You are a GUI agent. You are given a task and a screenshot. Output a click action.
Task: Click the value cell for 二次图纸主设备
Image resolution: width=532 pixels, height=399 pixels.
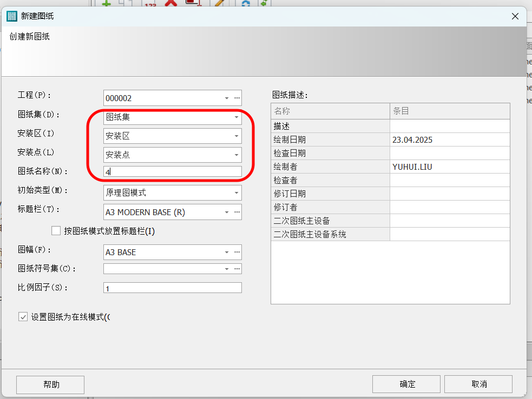pyautogui.click(x=450, y=221)
